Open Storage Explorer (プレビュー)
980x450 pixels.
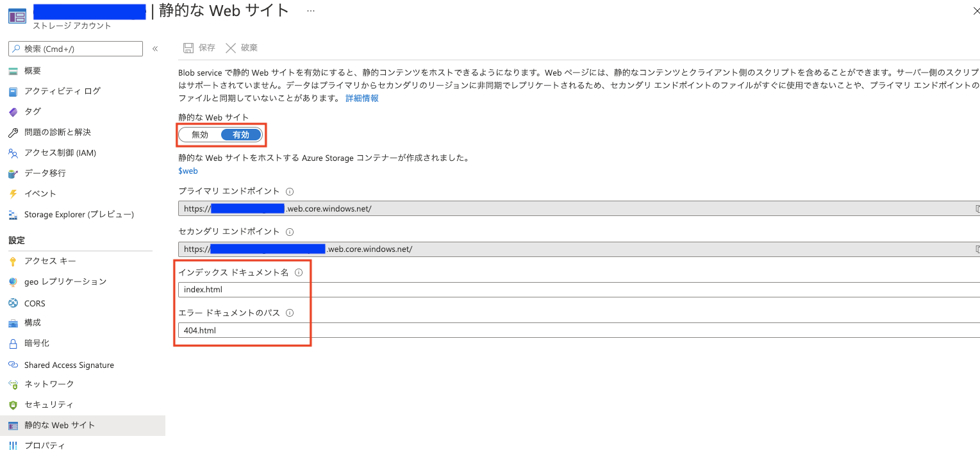pos(79,214)
